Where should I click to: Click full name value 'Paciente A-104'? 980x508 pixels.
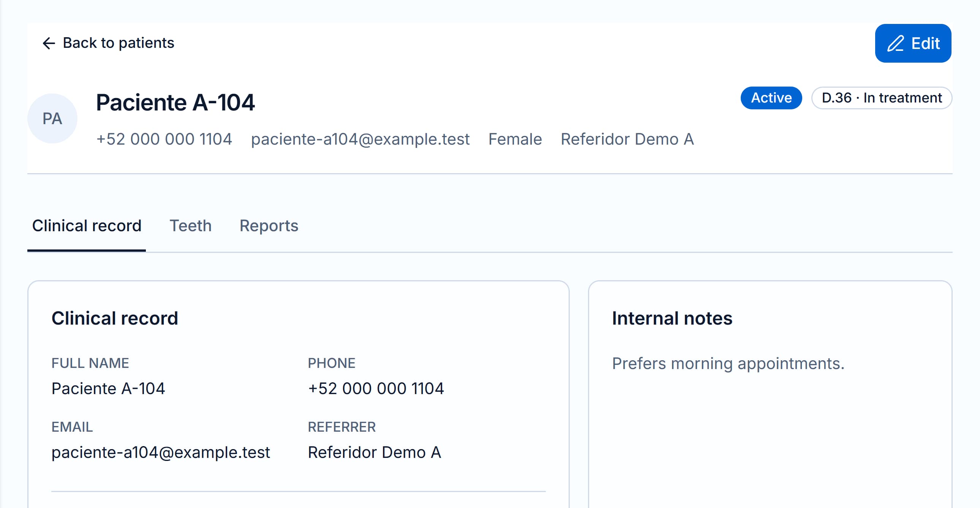(108, 389)
